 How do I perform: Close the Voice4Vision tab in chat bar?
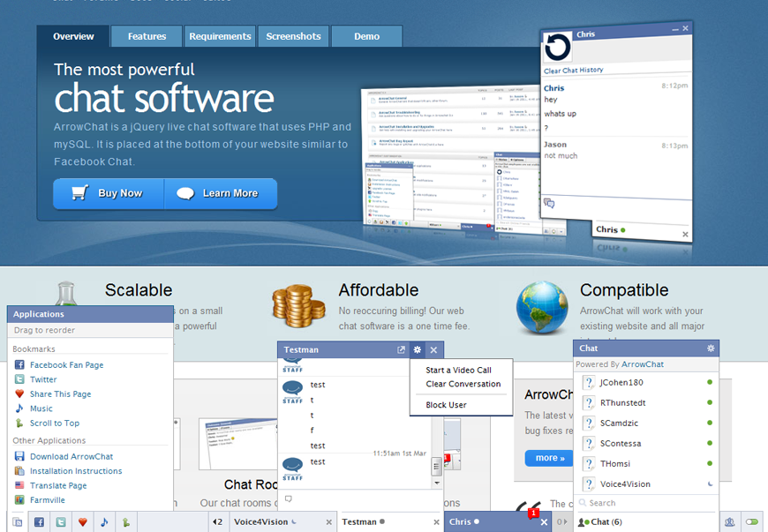[x=329, y=522]
